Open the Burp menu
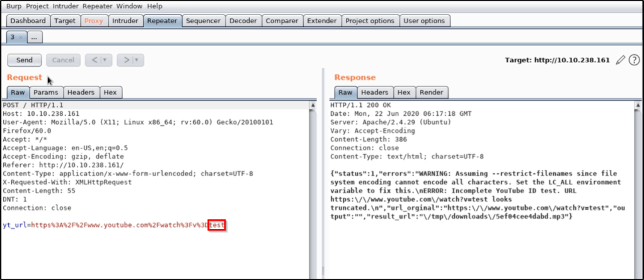The width and height of the screenshot is (644, 280). [14, 6]
